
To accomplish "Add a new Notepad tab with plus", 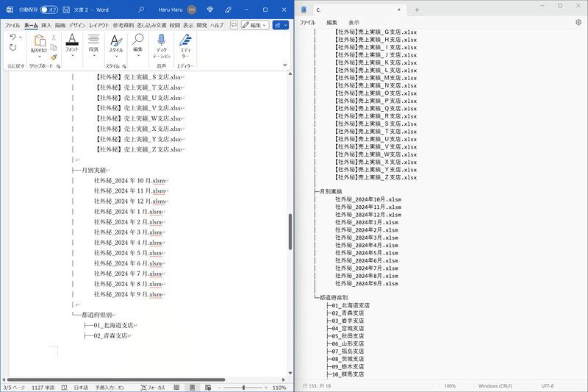I will coord(417,10).
